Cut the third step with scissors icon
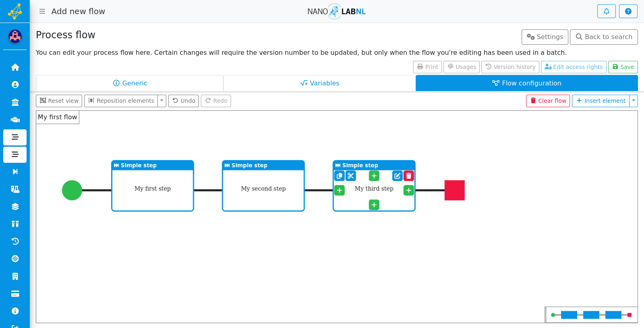This screenshot has width=644, height=328. pos(351,176)
